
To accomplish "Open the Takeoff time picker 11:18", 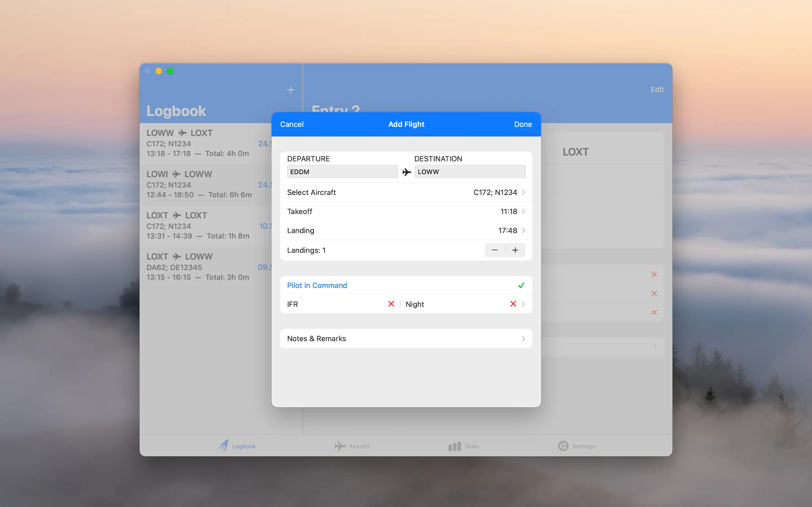I will coord(509,212).
